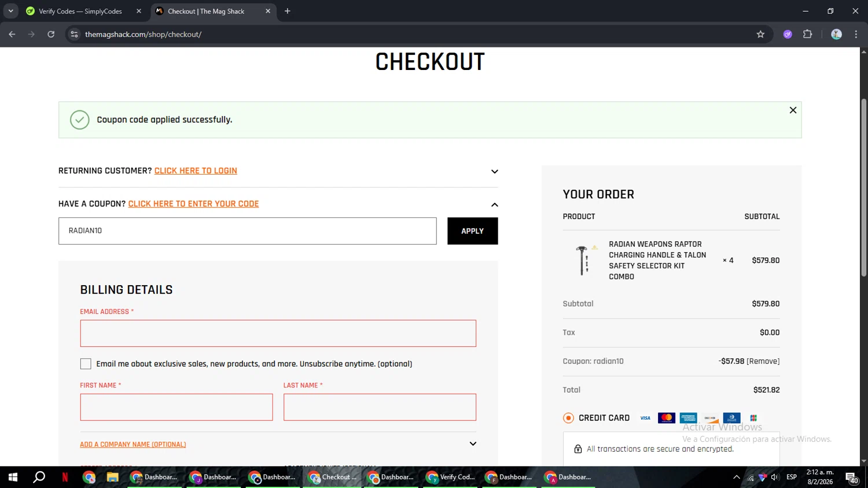The height and width of the screenshot is (488, 868).
Task: Focus the Last Name field
Action: point(380,407)
